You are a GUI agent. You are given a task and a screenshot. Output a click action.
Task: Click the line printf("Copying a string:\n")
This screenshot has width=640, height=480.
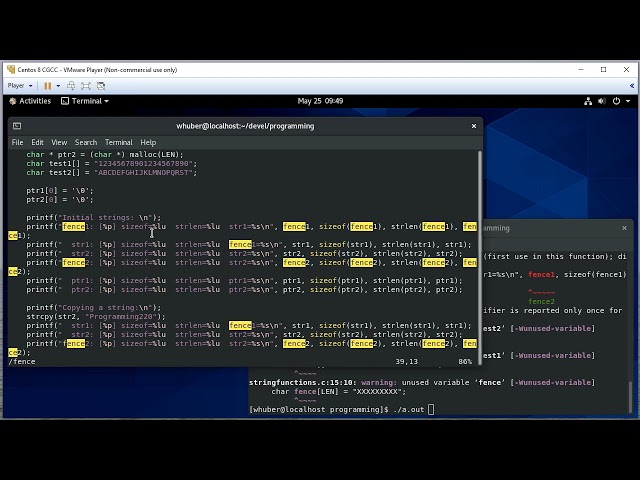click(x=93, y=308)
